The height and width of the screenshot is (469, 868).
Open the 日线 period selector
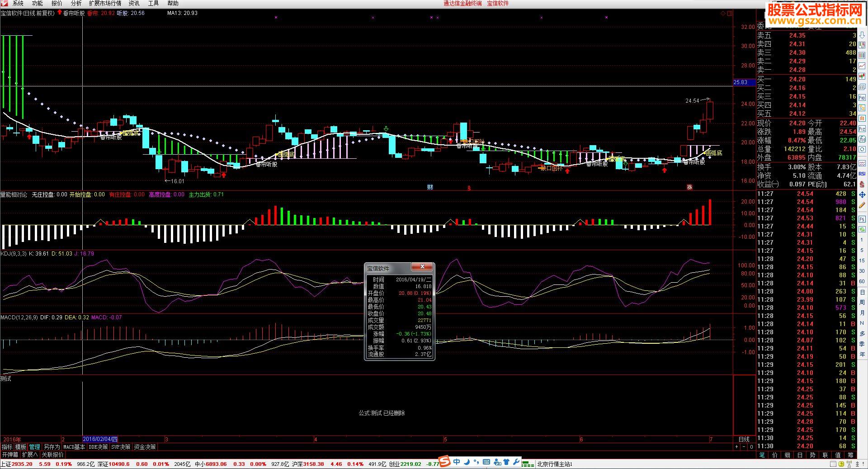tap(744, 439)
